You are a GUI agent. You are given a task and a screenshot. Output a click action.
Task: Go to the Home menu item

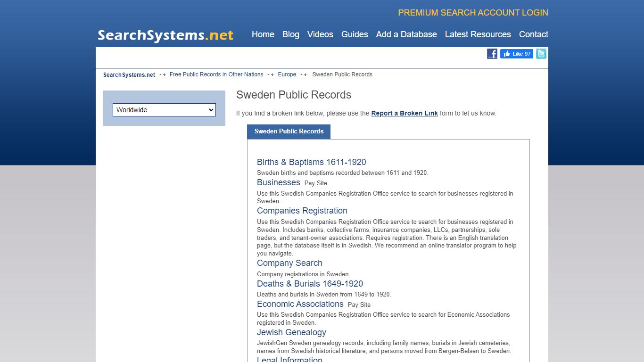[263, 34]
